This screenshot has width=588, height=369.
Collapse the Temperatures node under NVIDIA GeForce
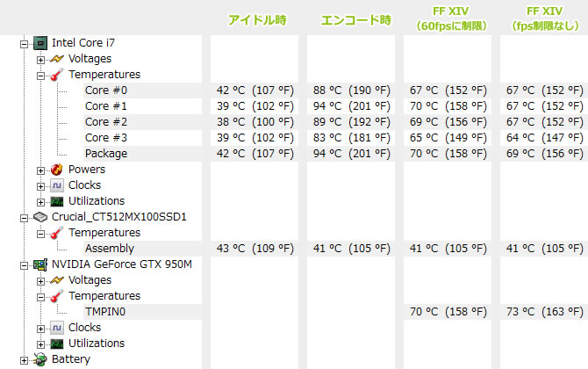coord(40,297)
